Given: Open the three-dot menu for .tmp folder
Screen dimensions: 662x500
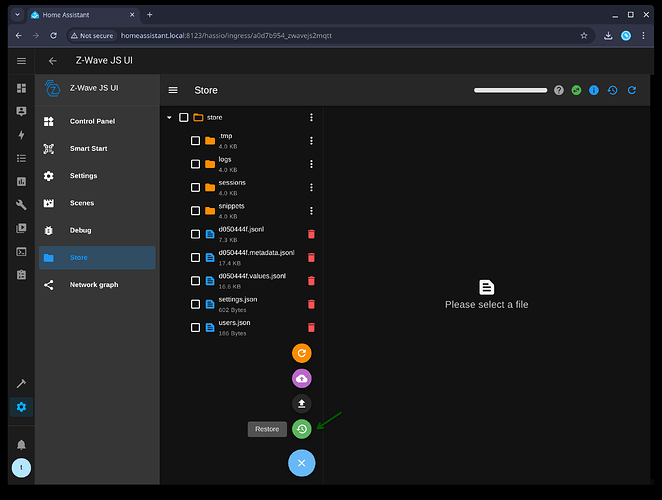Looking at the screenshot, I should pos(311,141).
